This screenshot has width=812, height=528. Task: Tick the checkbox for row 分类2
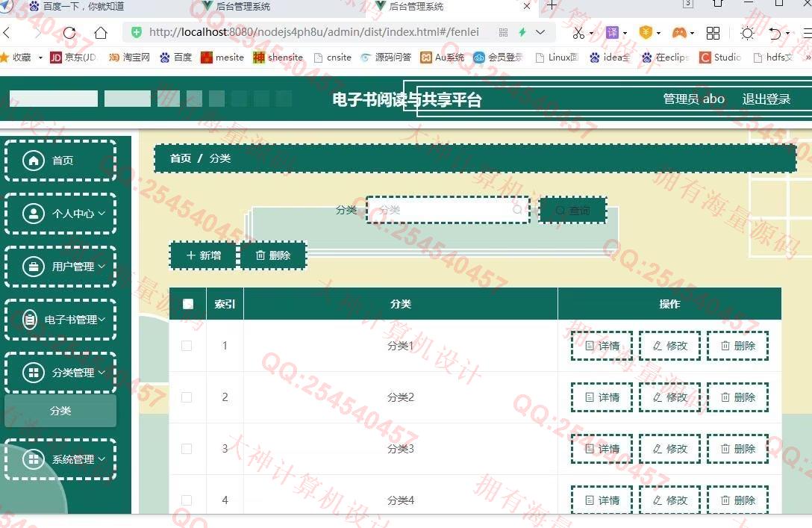(187, 397)
